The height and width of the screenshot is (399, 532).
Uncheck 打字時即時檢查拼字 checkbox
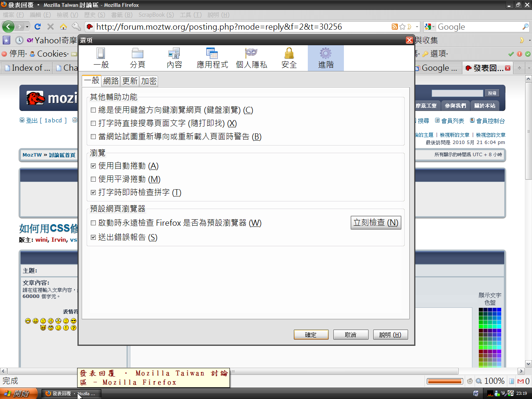click(x=93, y=193)
